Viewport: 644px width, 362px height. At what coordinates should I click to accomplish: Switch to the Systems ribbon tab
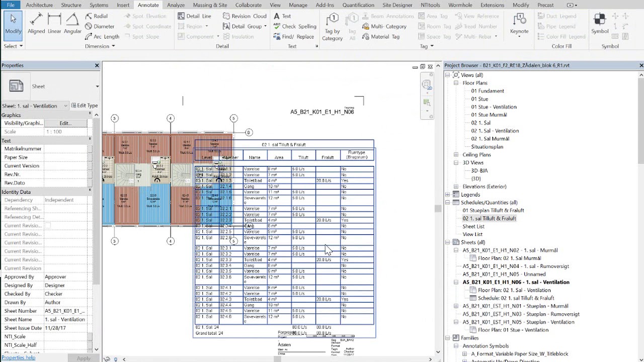[x=99, y=5]
